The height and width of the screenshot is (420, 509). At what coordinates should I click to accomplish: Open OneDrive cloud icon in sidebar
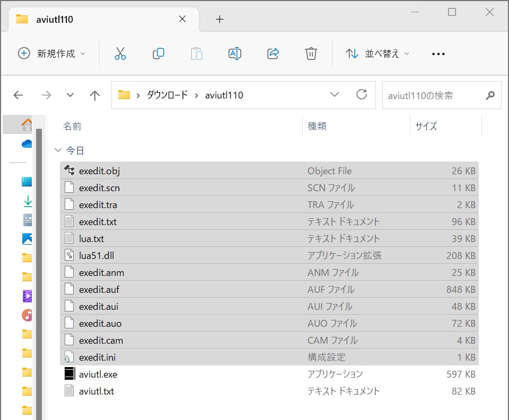[27, 144]
